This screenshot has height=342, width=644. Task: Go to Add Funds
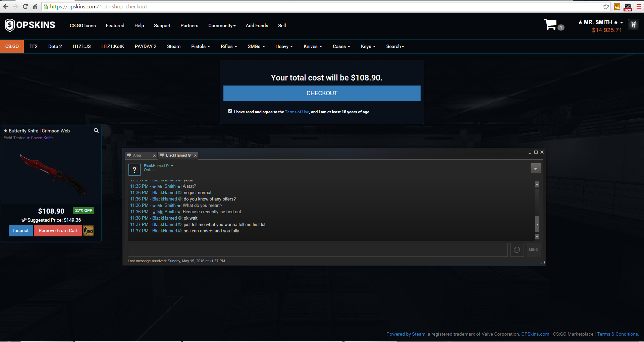[x=257, y=25]
